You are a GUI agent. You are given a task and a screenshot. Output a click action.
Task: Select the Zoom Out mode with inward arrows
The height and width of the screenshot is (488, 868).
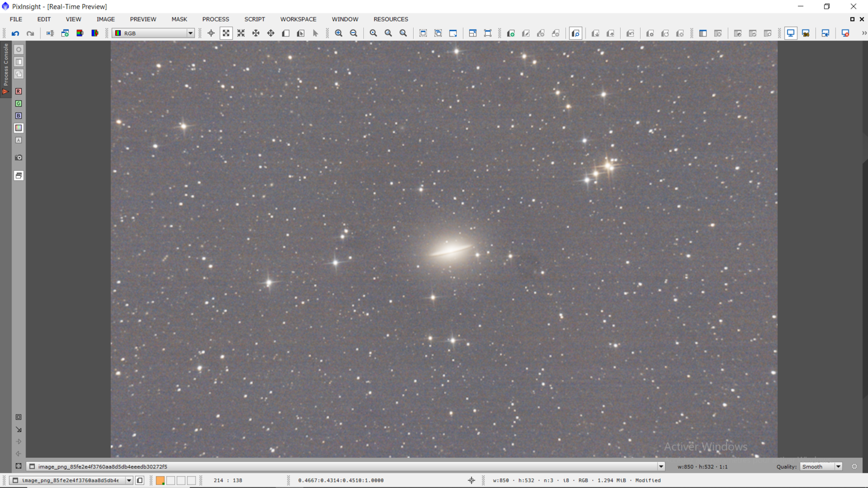(241, 34)
